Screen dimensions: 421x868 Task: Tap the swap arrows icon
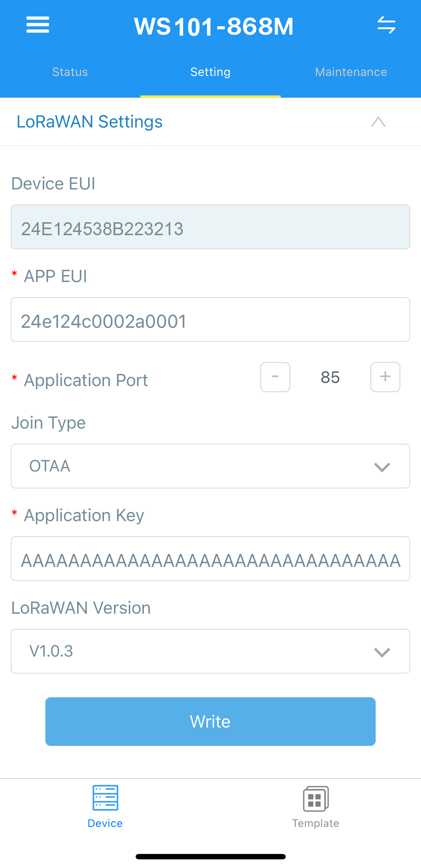click(x=386, y=25)
